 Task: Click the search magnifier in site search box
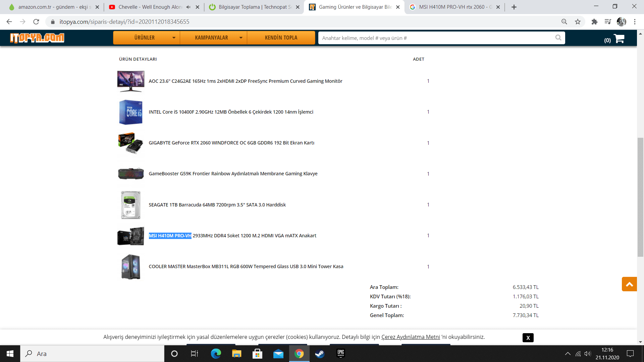(x=558, y=38)
